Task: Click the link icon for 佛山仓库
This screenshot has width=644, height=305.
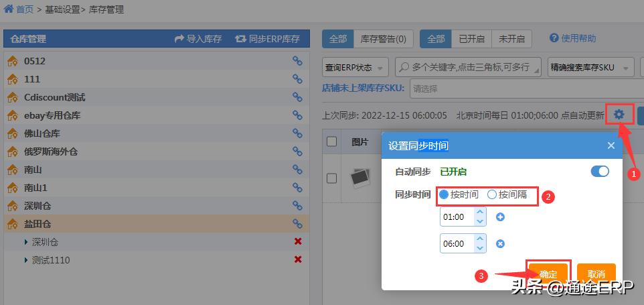Action: point(297,133)
